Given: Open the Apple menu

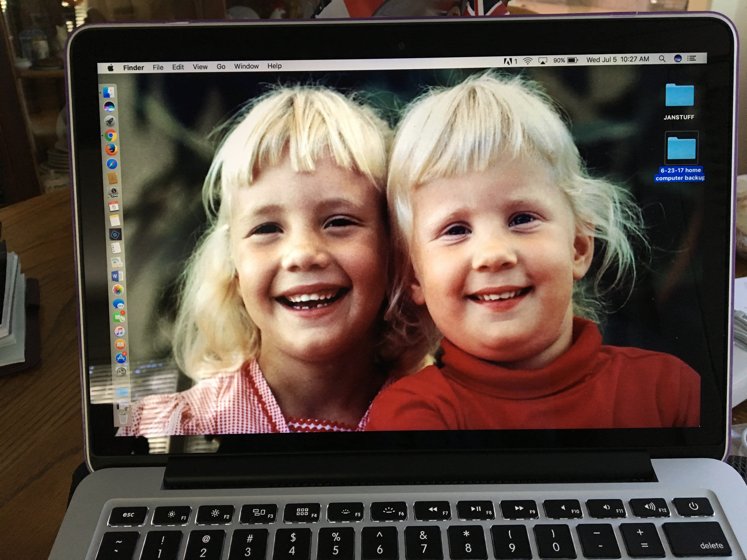Looking at the screenshot, I should (110, 68).
